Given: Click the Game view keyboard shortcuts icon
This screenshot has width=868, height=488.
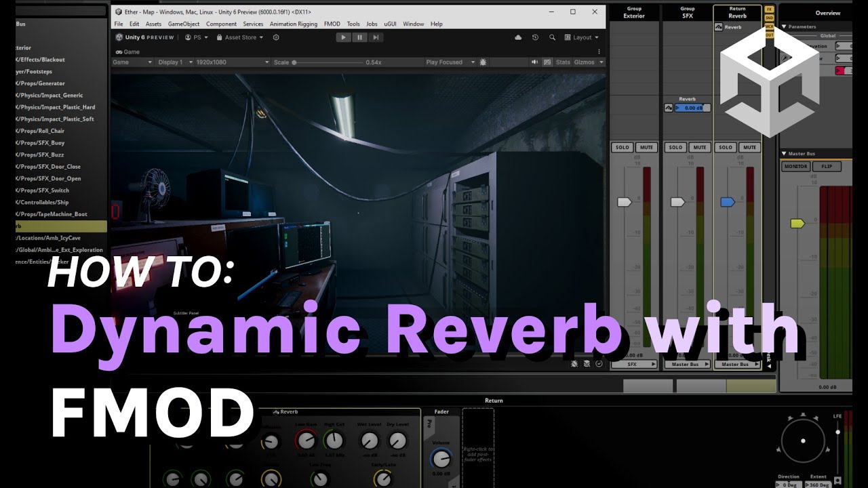Looking at the screenshot, I should point(547,62).
